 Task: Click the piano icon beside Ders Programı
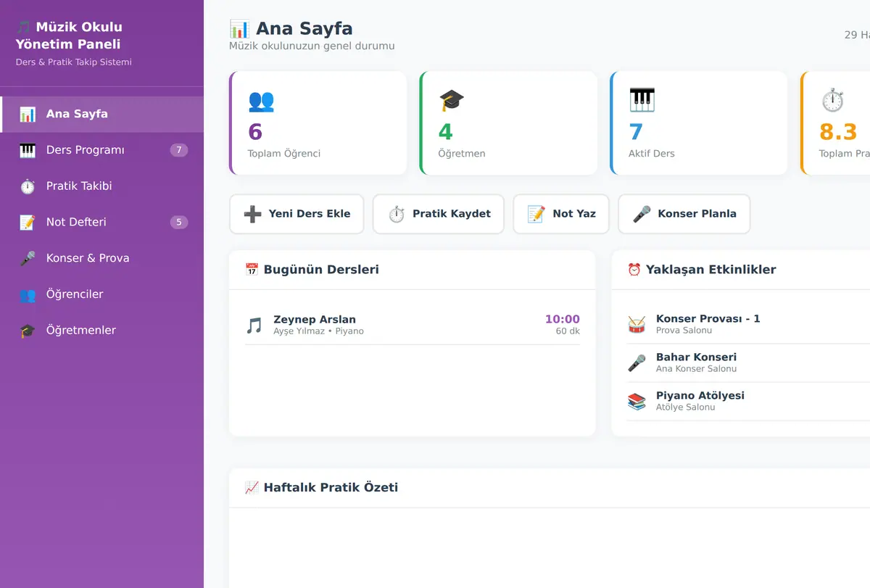click(28, 150)
